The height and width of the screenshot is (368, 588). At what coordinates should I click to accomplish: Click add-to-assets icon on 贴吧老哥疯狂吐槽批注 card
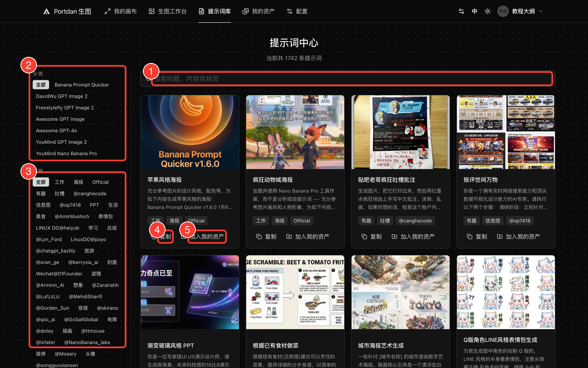[x=394, y=237]
